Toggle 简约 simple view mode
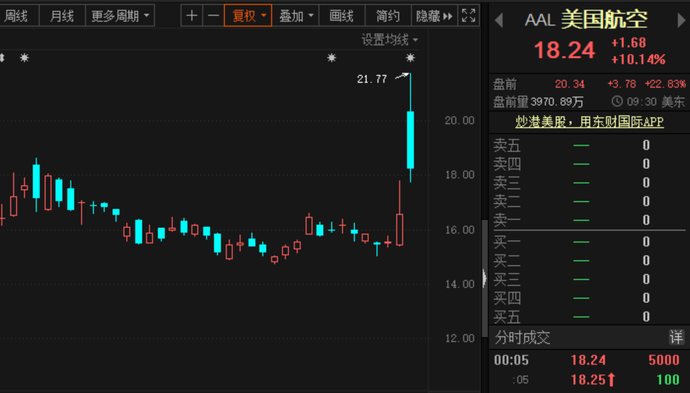The image size is (690, 393). point(388,16)
